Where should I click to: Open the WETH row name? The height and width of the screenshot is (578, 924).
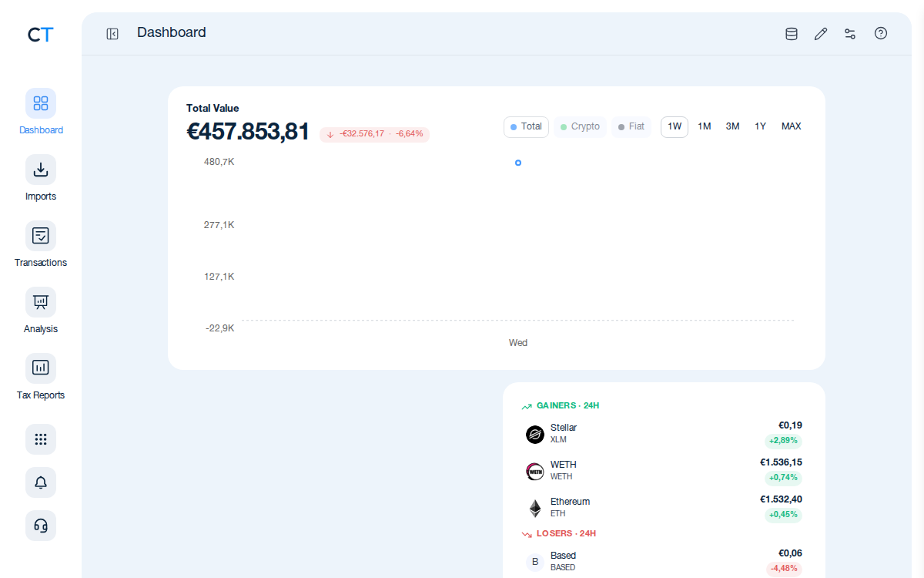564,465
